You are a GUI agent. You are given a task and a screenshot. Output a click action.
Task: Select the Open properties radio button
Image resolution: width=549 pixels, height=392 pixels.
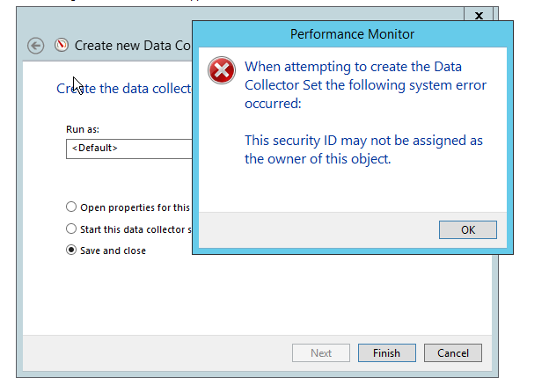point(71,207)
